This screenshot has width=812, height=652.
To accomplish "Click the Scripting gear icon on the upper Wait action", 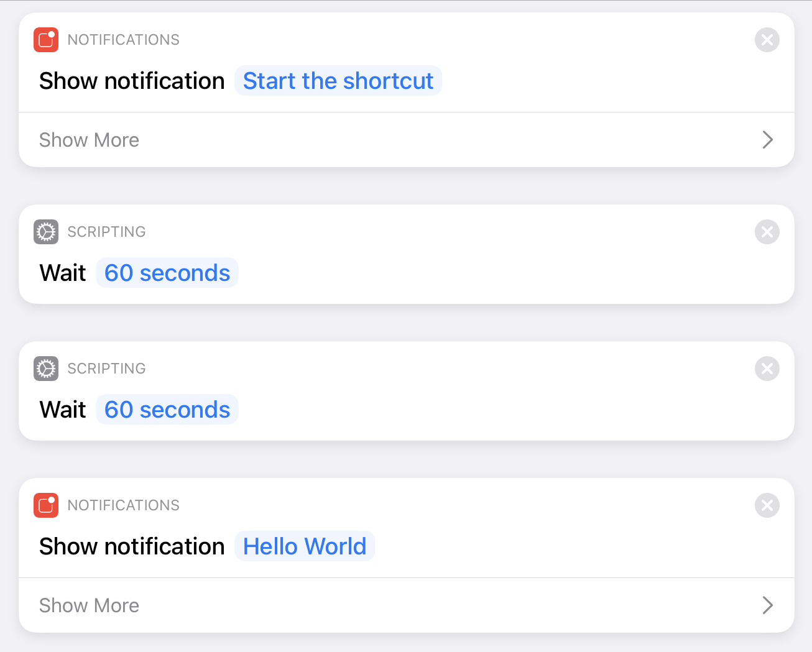I will pos(46,232).
